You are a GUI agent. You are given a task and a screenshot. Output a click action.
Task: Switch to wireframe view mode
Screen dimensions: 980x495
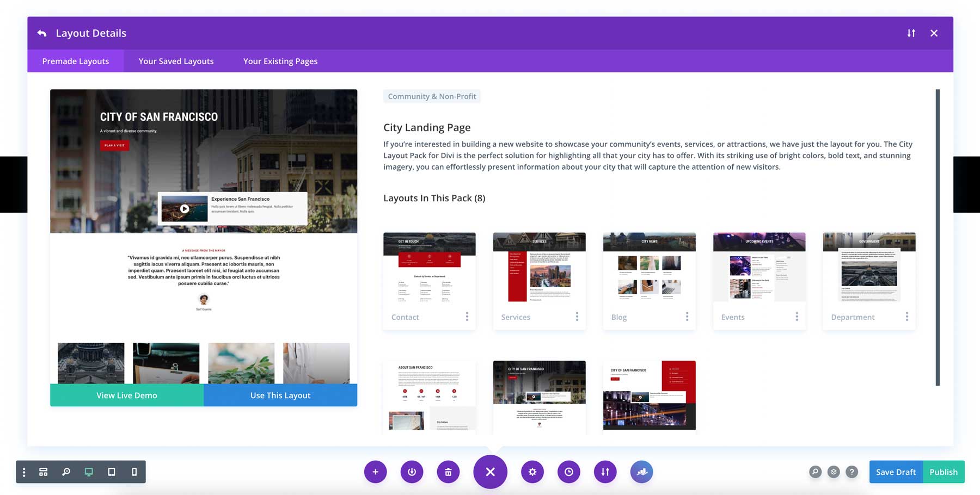[x=44, y=472]
